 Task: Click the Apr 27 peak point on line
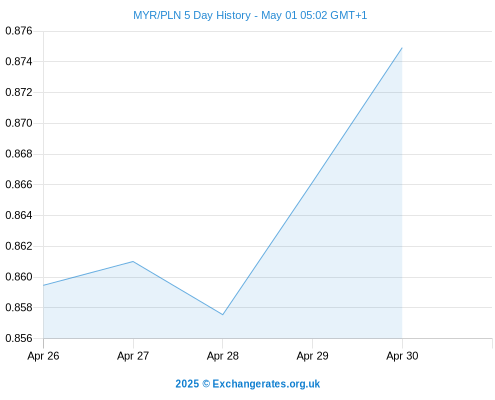133,261
